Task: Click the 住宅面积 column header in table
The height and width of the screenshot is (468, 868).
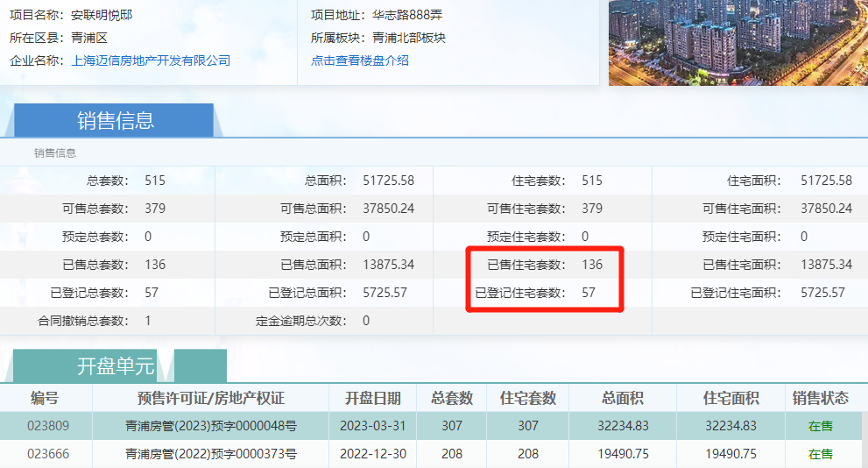Action: pos(730,398)
